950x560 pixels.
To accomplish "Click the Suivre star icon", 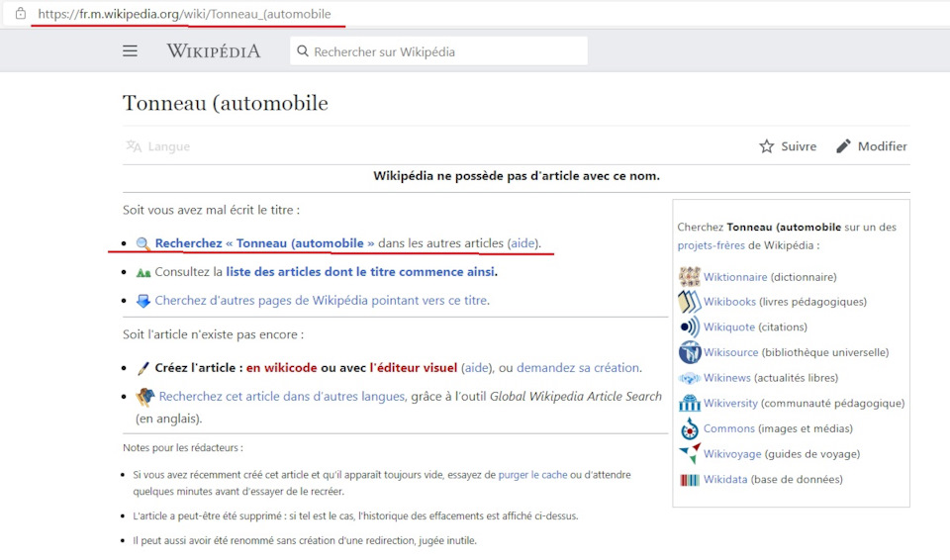I will [x=766, y=146].
